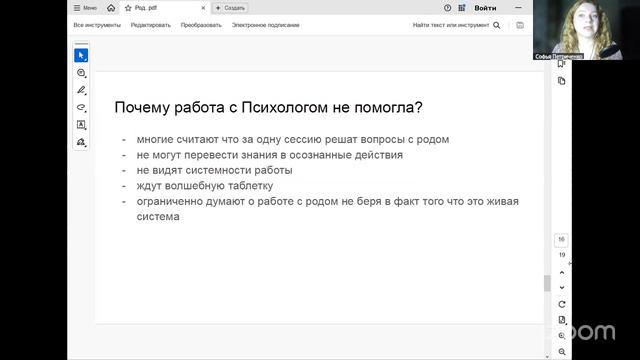Open the page thumbnails copy icon
640x360 pixels.
562,81
